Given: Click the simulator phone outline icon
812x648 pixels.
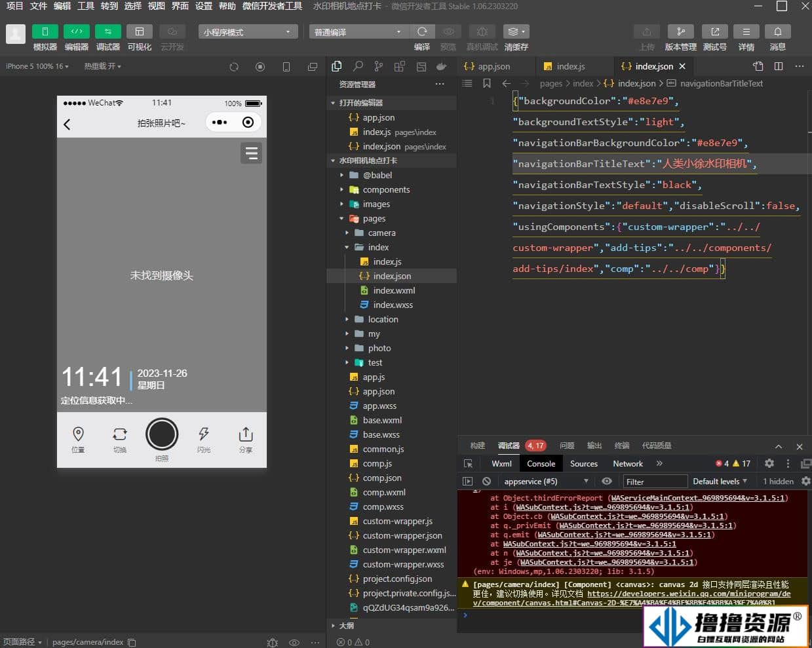Looking at the screenshot, I should point(286,67).
